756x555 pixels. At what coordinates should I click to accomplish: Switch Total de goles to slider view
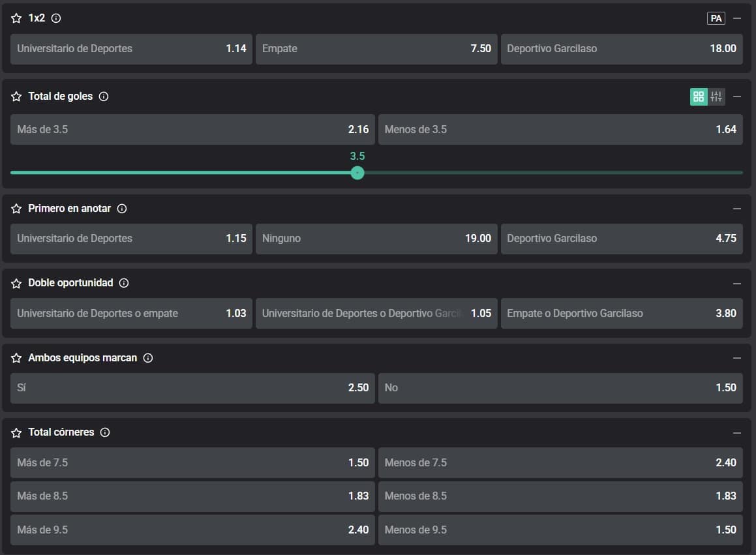click(x=716, y=97)
